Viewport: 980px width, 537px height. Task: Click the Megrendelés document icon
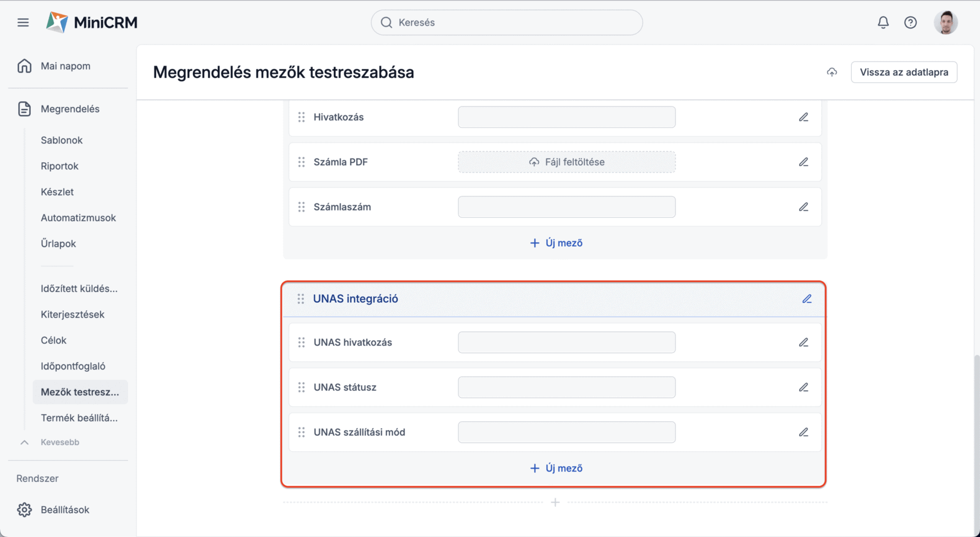pyautogui.click(x=24, y=109)
